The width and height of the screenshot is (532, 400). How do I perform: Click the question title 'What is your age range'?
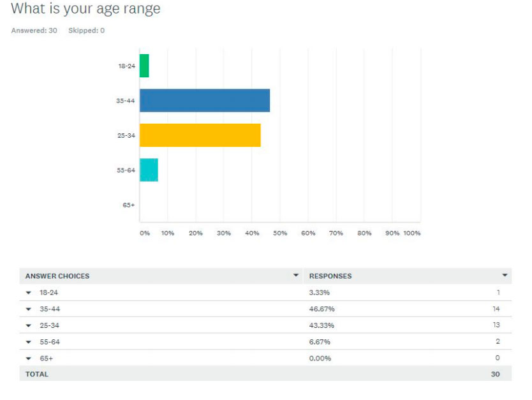point(85,9)
